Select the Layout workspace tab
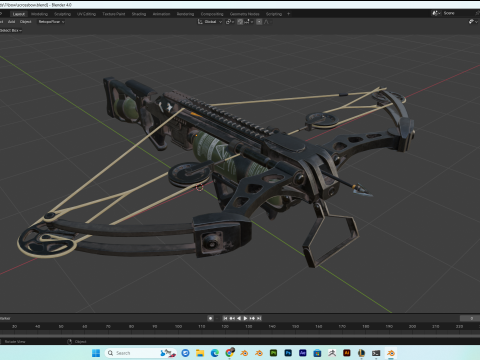The image size is (480, 360). pyautogui.click(x=19, y=14)
